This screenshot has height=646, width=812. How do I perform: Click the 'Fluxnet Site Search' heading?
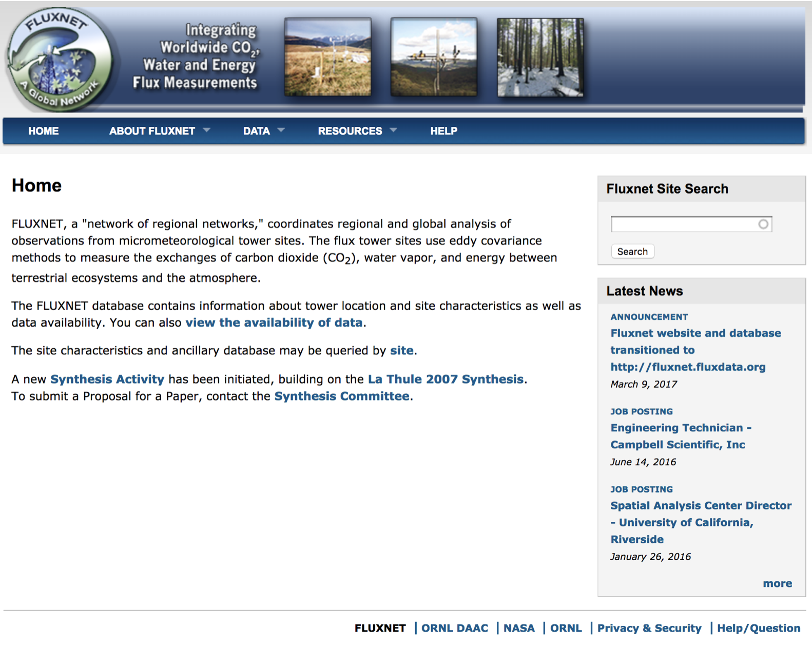coord(667,189)
